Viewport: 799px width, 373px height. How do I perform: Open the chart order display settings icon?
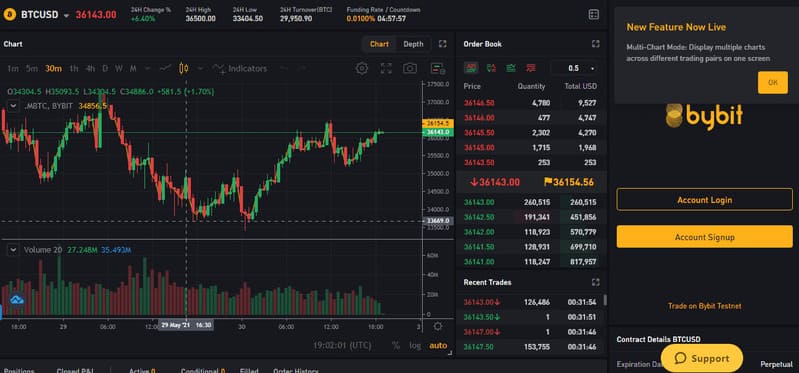438,68
